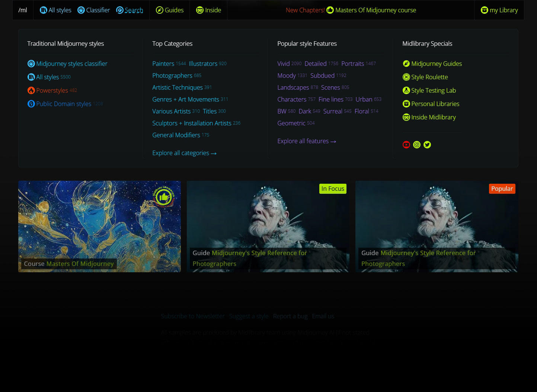Open the Subdued feature link
Viewport: 537px width, 392px height.
pos(323,75)
